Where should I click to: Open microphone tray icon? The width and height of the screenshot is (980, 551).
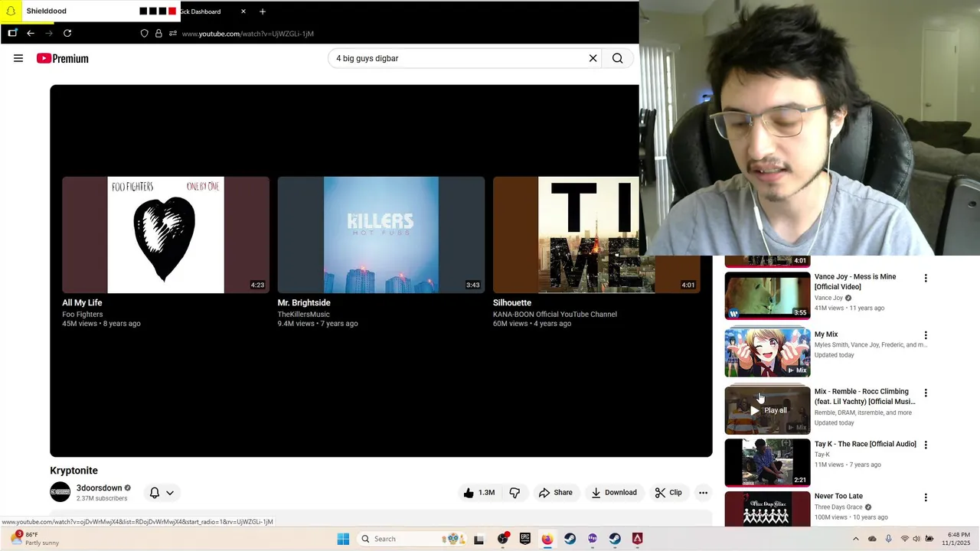pyautogui.click(x=888, y=539)
